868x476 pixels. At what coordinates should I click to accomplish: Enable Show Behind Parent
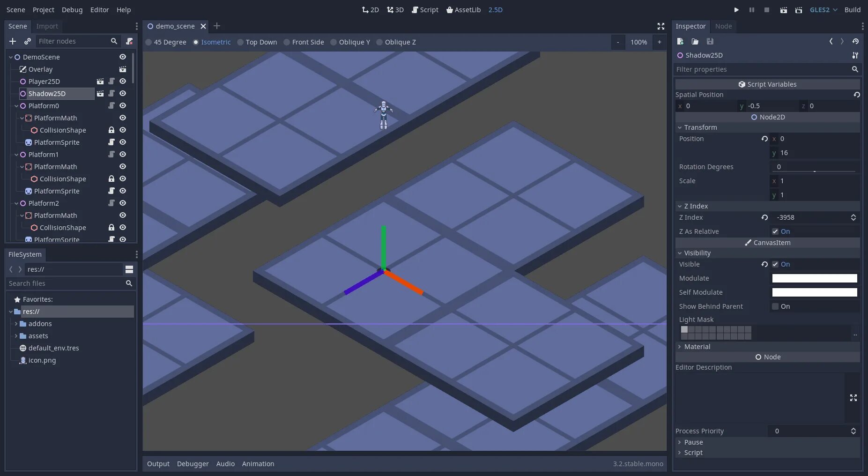(x=776, y=306)
